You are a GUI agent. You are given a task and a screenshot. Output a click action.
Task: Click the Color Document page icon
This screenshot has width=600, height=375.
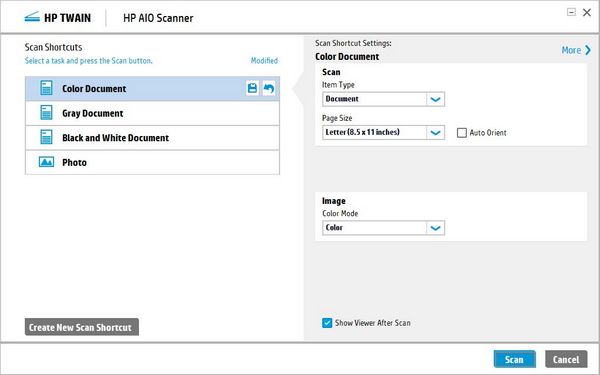(x=46, y=88)
